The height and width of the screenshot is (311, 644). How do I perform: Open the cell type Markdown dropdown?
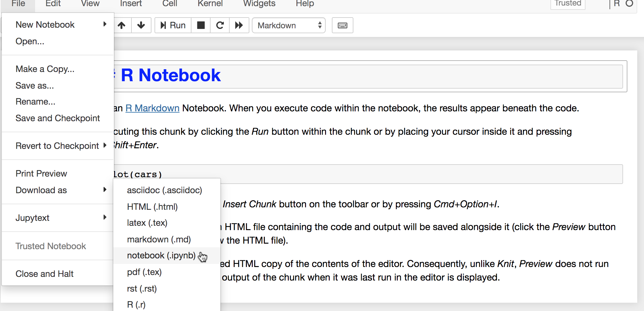coord(289,25)
